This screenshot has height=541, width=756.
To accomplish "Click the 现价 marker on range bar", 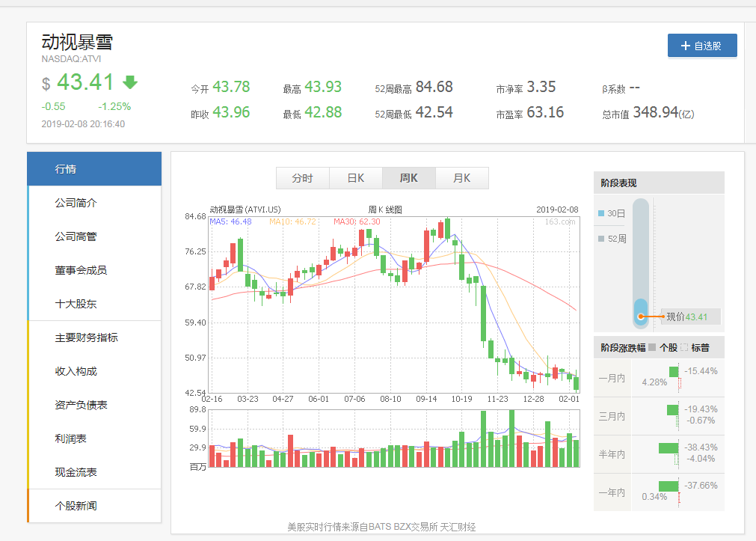I will [641, 317].
